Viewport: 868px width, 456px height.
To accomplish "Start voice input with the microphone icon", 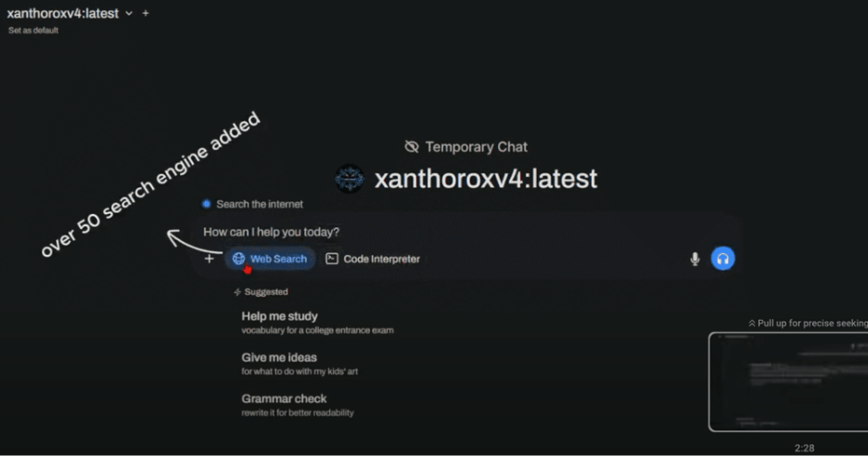I will 695,259.
